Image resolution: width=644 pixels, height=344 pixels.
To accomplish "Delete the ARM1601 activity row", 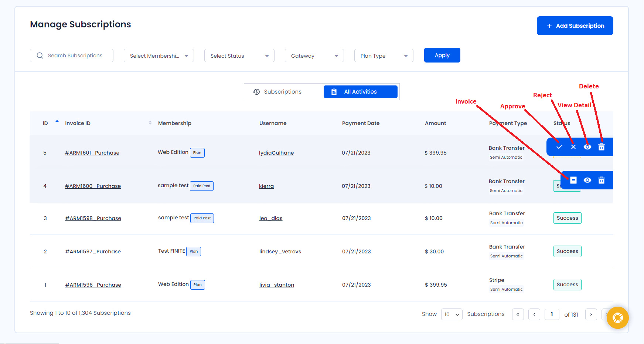I will point(601,147).
